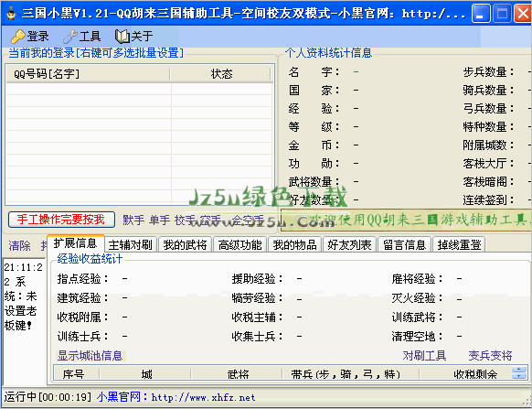The image size is (532, 409).
Task: Click the 带兵(步,骑,弓,特) column header
Action: coord(351,373)
